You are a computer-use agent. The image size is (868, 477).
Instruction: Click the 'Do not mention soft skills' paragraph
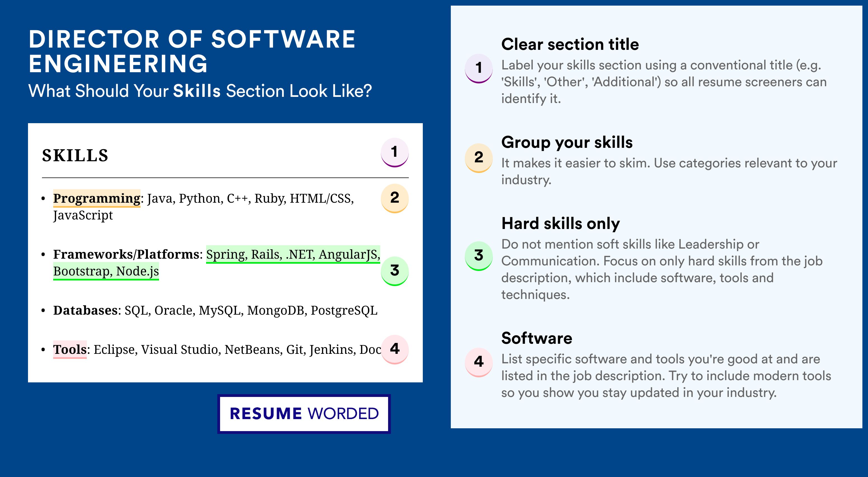coord(662,269)
